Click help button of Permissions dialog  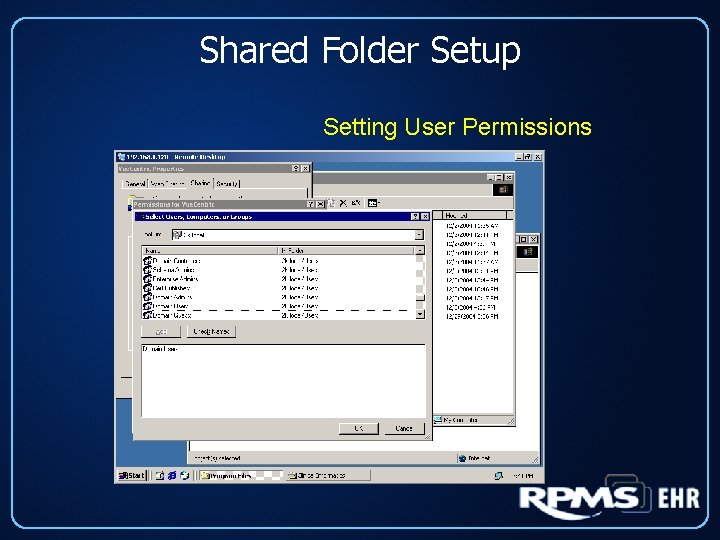[x=311, y=204]
